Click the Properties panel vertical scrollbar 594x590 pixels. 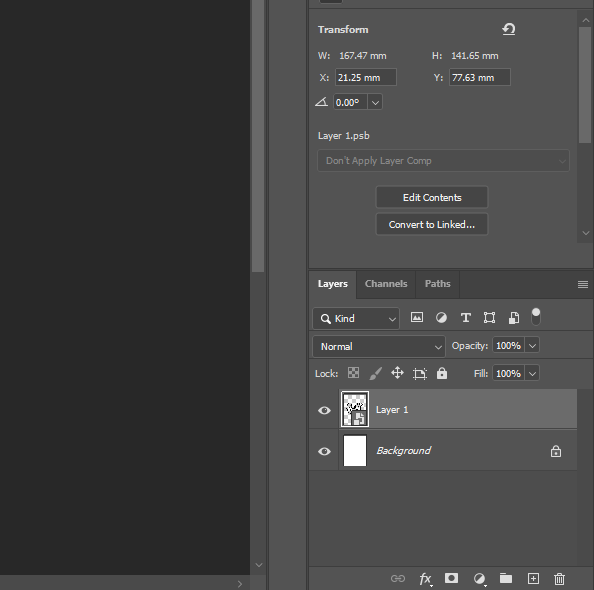(585, 85)
